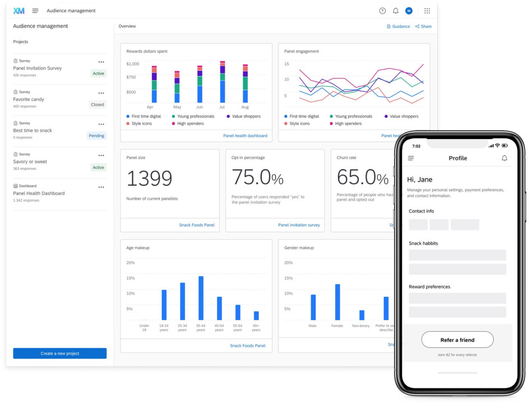Open the W user avatar menu

[410, 10]
